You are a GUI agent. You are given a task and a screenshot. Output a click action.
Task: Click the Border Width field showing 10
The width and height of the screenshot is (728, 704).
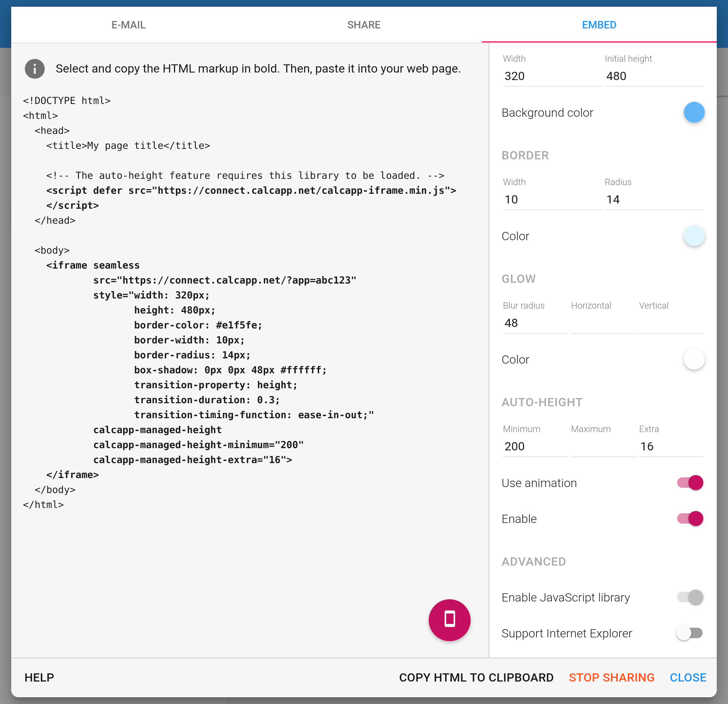click(x=552, y=199)
